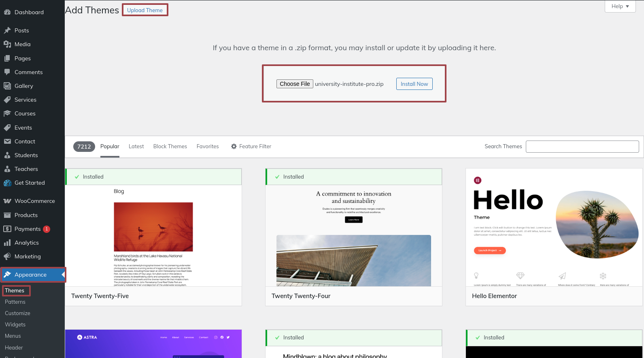The image size is (644, 358).
Task: Click the Posts pushpin icon
Action: [x=7, y=30]
